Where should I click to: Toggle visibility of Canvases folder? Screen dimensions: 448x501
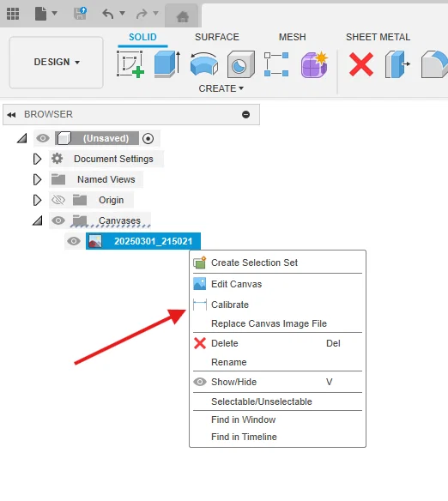[x=58, y=220]
